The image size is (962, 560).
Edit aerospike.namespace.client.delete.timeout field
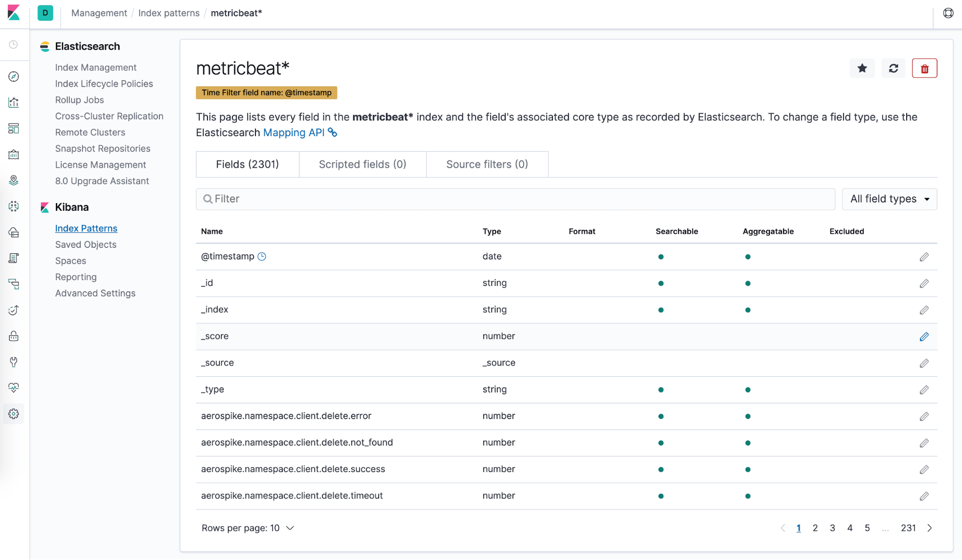[x=924, y=496]
